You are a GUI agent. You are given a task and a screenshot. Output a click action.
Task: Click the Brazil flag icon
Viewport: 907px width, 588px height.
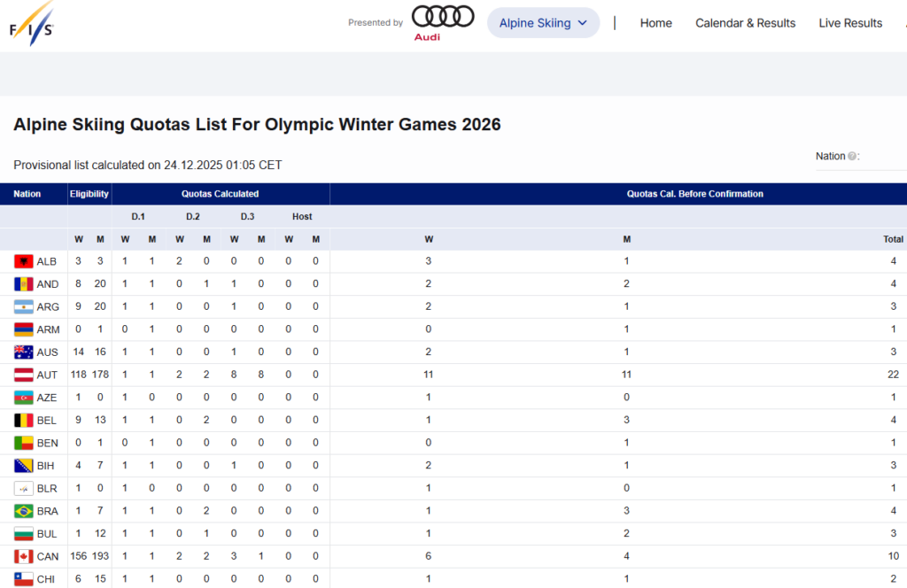tap(24, 511)
